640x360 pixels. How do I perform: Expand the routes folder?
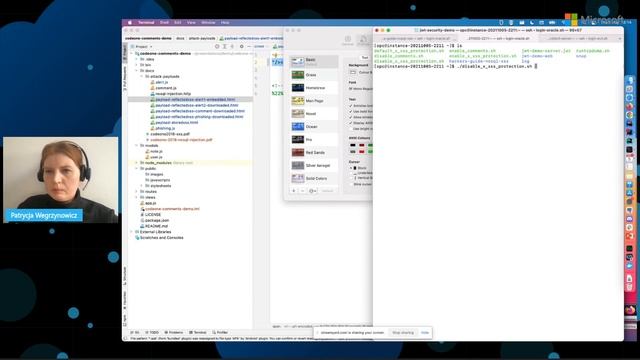(x=137, y=191)
